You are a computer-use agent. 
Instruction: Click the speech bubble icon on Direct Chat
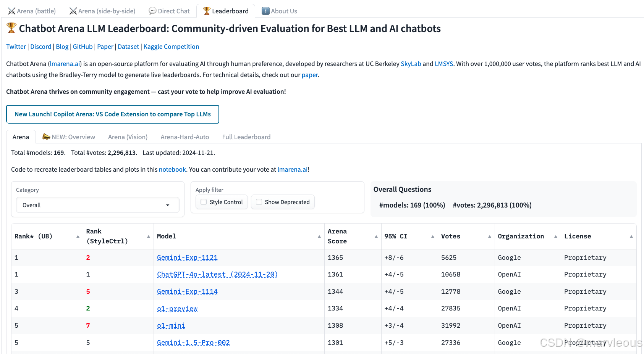(x=152, y=11)
